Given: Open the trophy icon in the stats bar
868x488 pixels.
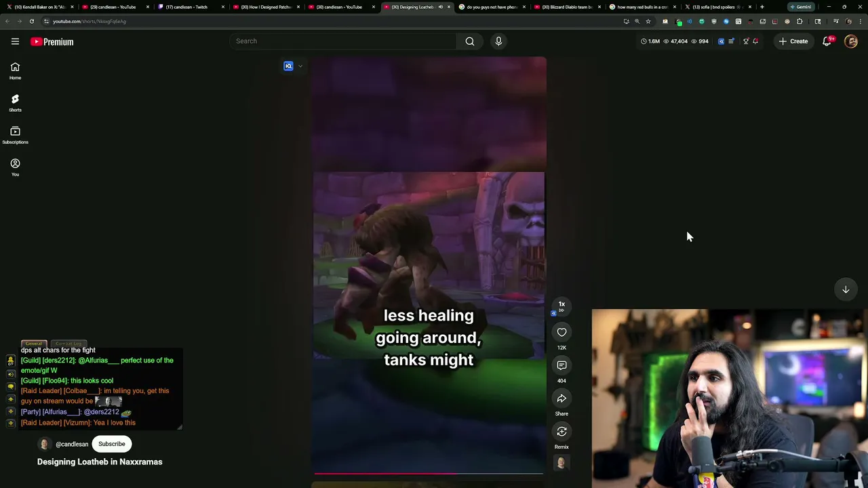Looking at the screenshot, I should 746,41.
